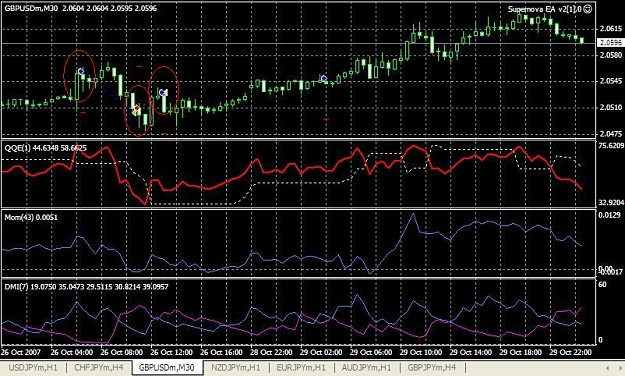The height and width of the screenshot is (376, 625).
Task: Click the DMI(7) indicator values label
Action: tap(86, 286)
